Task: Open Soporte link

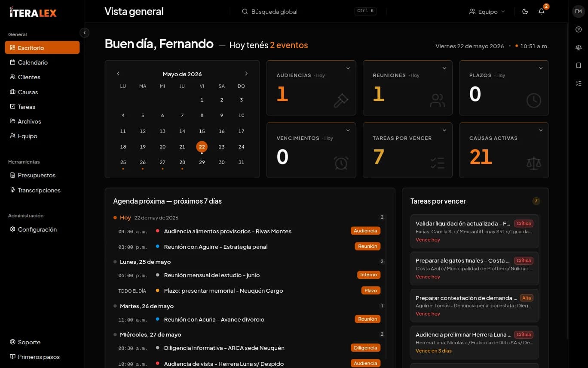Action: pyautogui.click(x=42, y=342)
